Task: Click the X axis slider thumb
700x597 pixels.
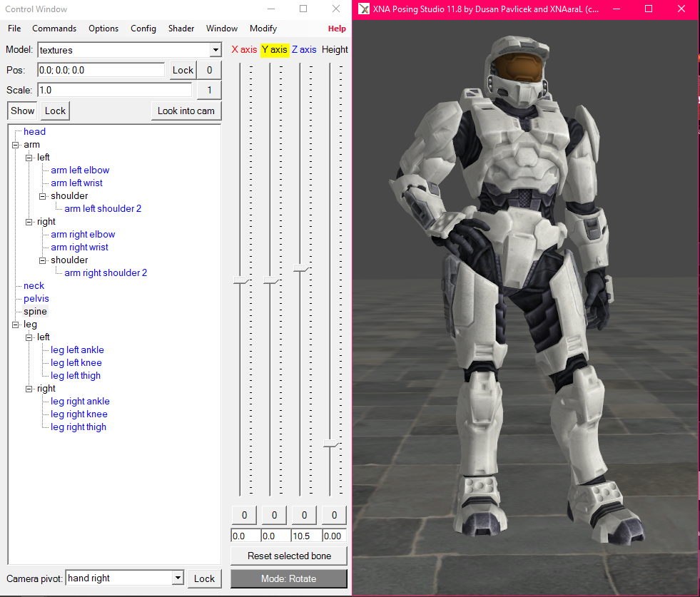Action: tap(240, 280)
